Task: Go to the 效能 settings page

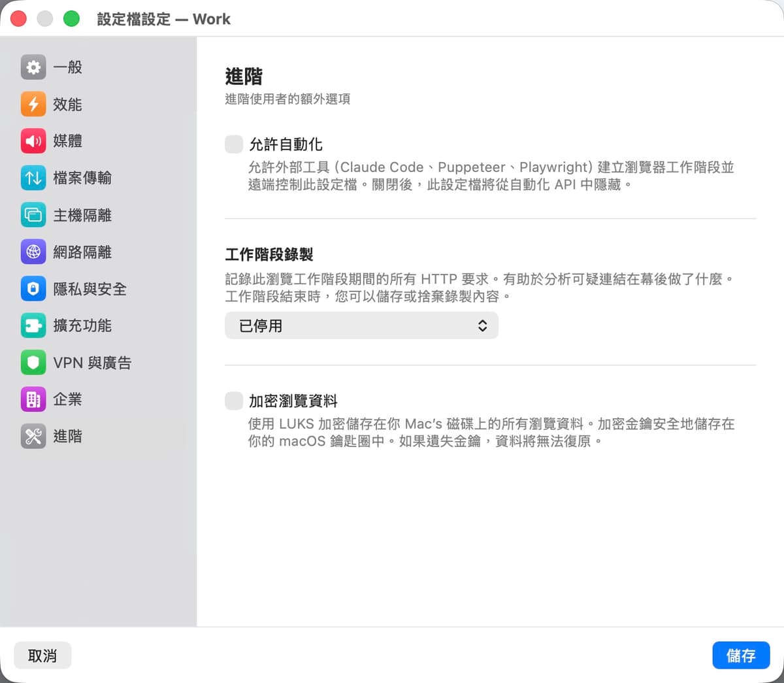Action: tap(99, 104)
